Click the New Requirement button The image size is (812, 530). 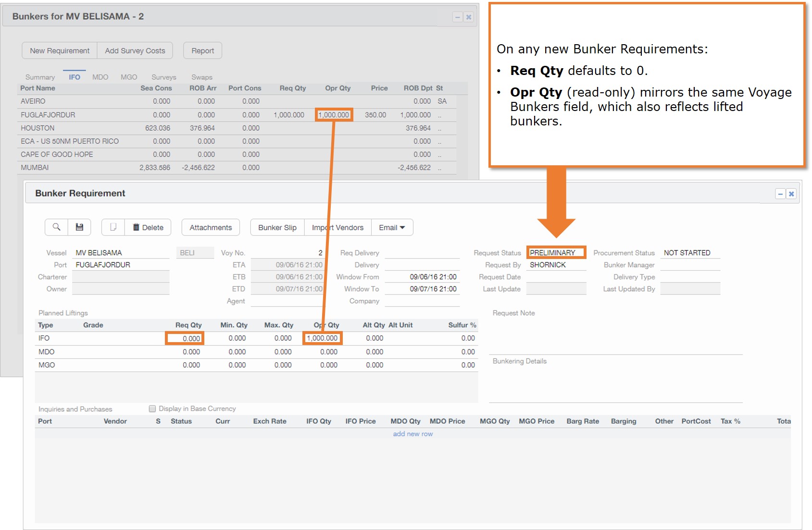tap(60, 50)
